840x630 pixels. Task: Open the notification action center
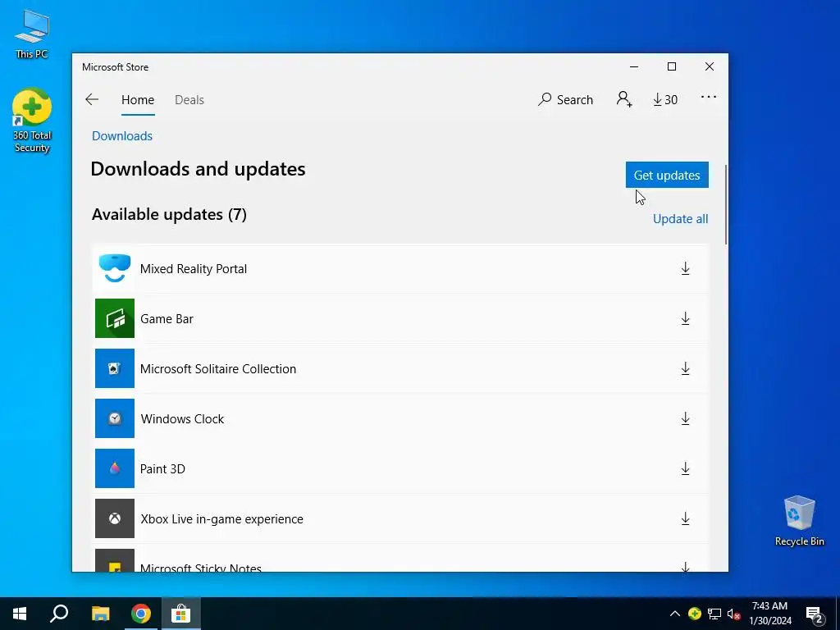click(815, 614)
